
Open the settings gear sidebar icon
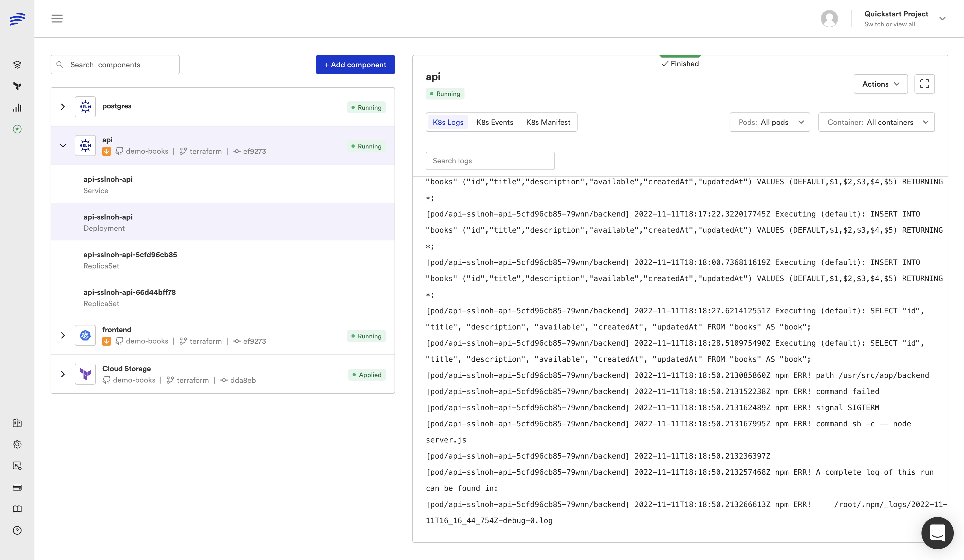[x=17, y=444]
